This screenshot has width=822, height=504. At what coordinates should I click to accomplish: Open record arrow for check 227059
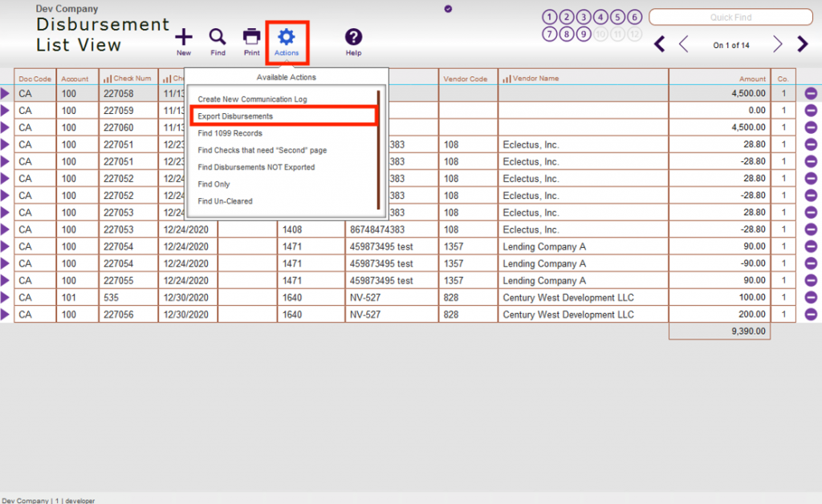point(6,111)
